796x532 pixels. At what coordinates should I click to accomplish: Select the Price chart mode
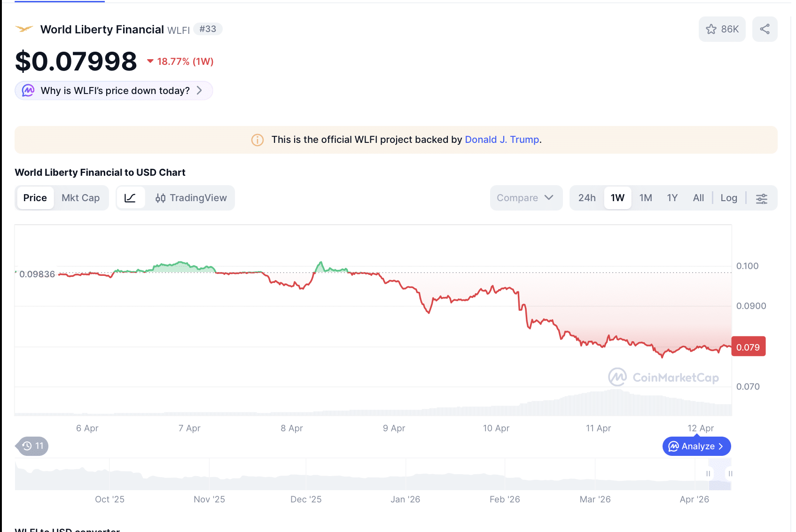[x=35, y=198]
